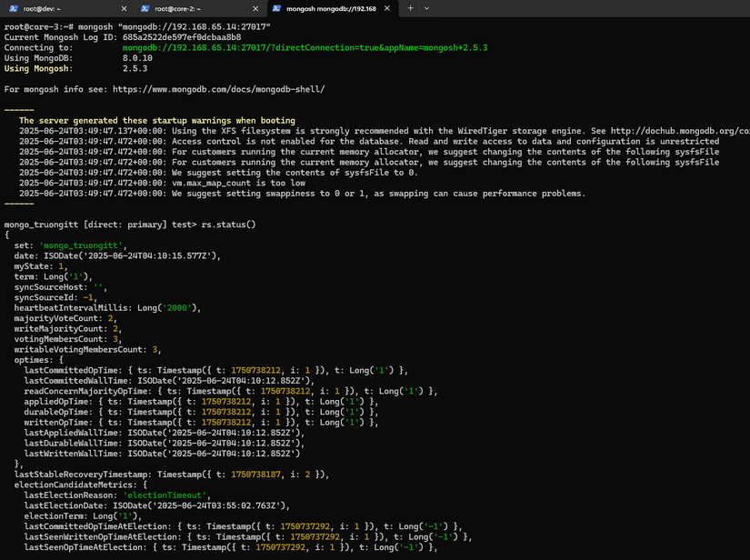750x560 pixels.
Task: Click the readConcernMajorityOpTime line
Action: [231, 392]
